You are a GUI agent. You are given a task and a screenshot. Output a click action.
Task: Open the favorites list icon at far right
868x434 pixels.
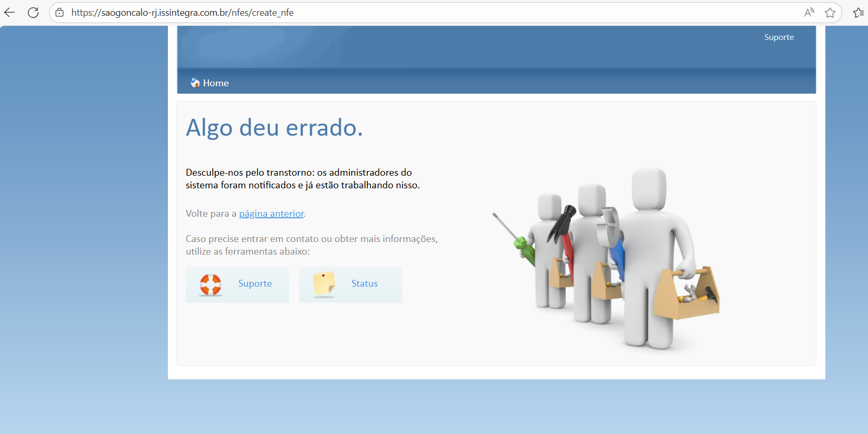(858, 13)
